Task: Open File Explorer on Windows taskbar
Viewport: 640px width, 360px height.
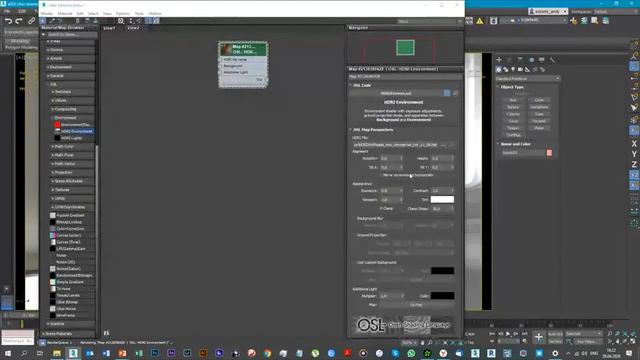Action: click(57, 353)
